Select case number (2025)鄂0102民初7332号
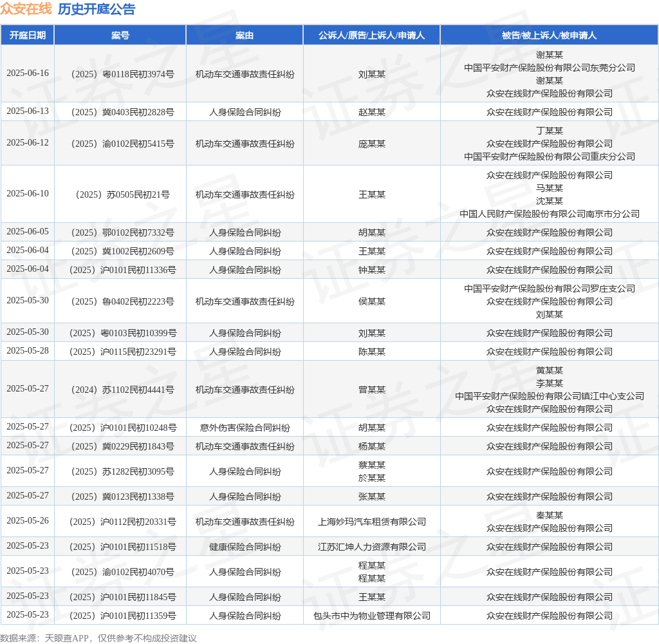The image size is (659, 644). [x=123, y=232]
